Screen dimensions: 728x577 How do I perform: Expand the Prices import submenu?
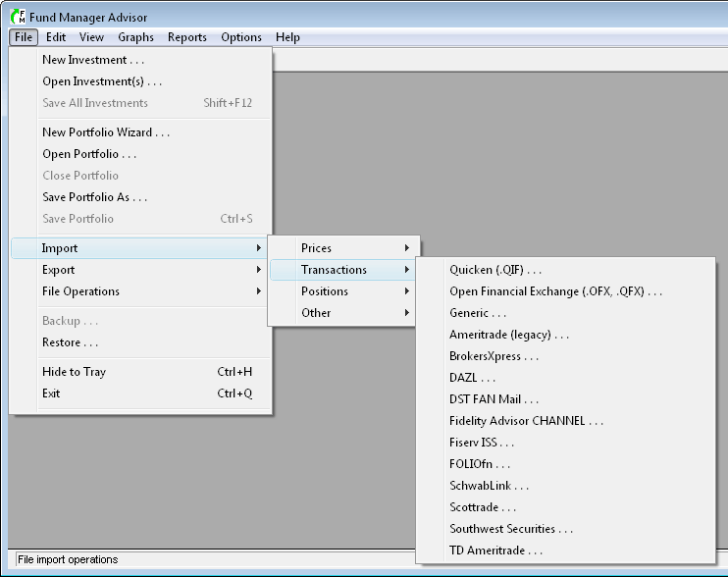343,248
